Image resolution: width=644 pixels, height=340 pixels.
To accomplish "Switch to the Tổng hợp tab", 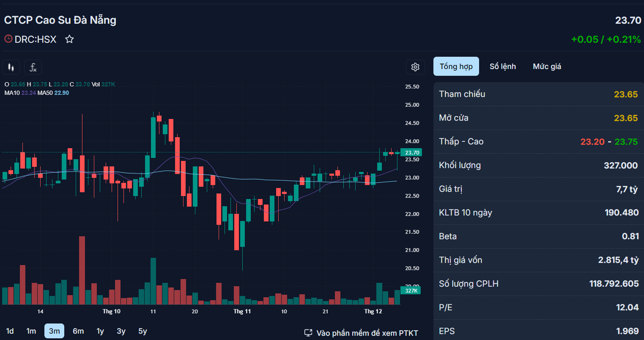I will [456, 66].
